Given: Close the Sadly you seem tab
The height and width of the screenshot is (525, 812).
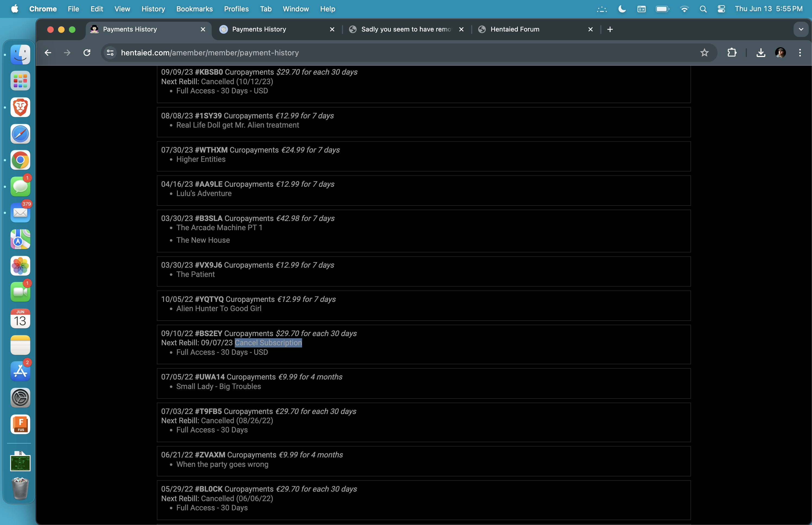Looking at the screenshot, I should coord(461,29).
